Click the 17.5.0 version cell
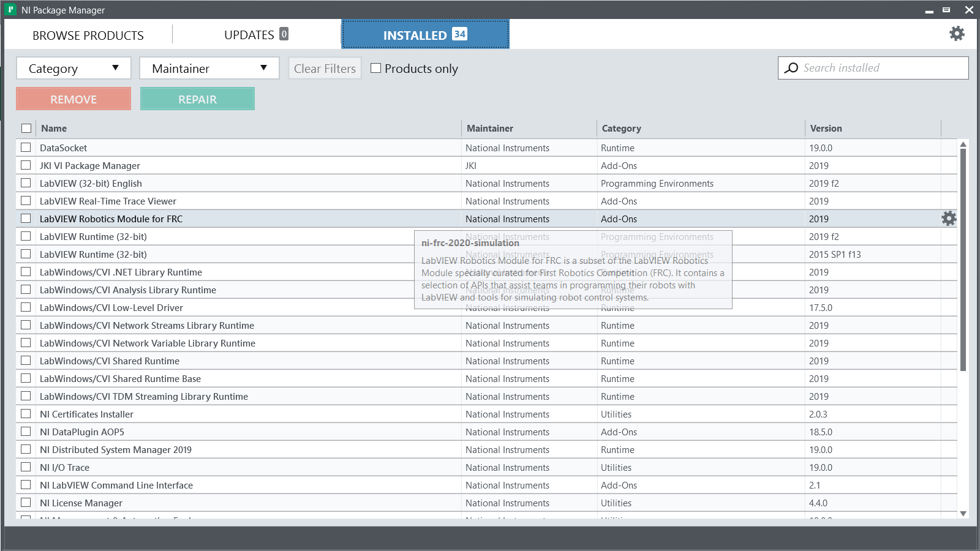Viewport: 980px width, 551px height. point(821,308)
